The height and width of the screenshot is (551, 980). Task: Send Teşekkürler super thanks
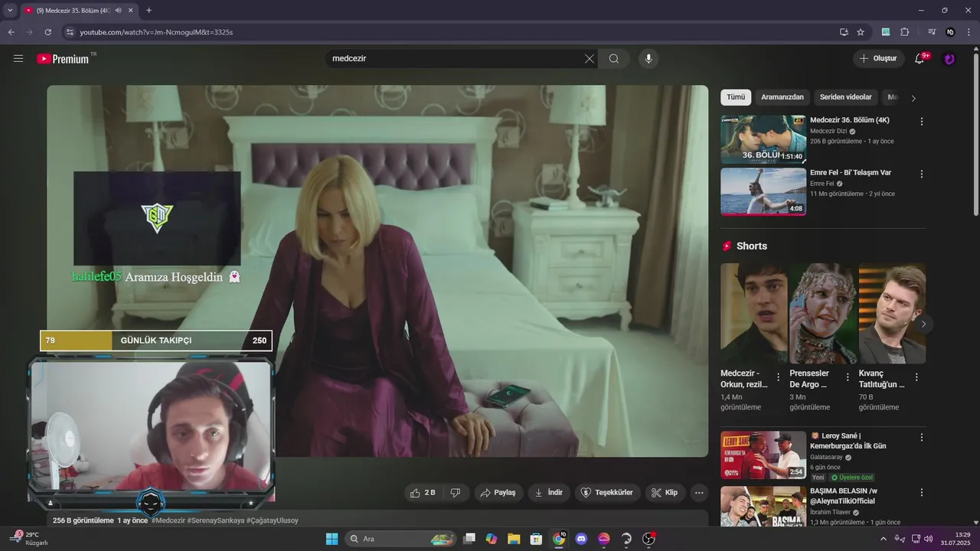(607, 493)
